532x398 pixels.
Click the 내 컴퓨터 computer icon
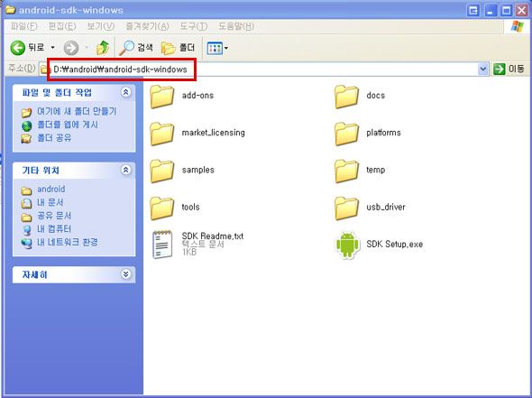click(x=26, y=230)
